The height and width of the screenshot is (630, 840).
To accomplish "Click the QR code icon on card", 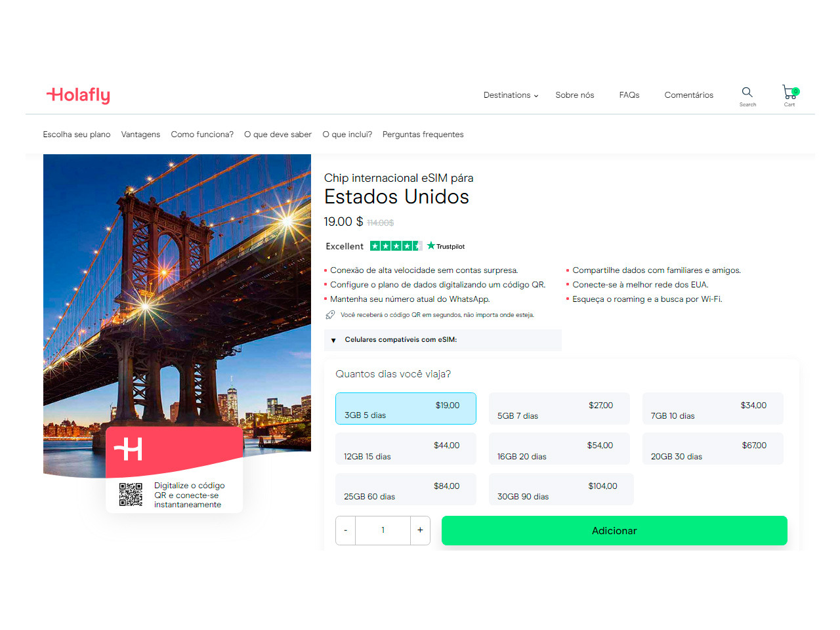I will coord(131,495).
